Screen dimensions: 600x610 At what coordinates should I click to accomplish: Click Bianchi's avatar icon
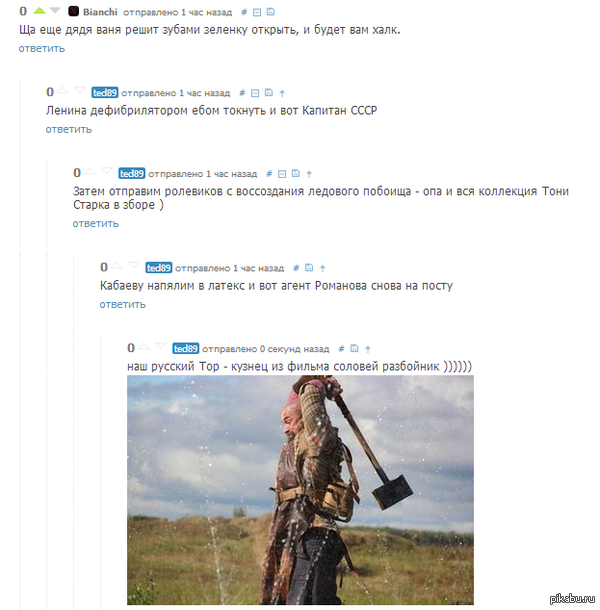pyautogui.click(x=74, y=12)
